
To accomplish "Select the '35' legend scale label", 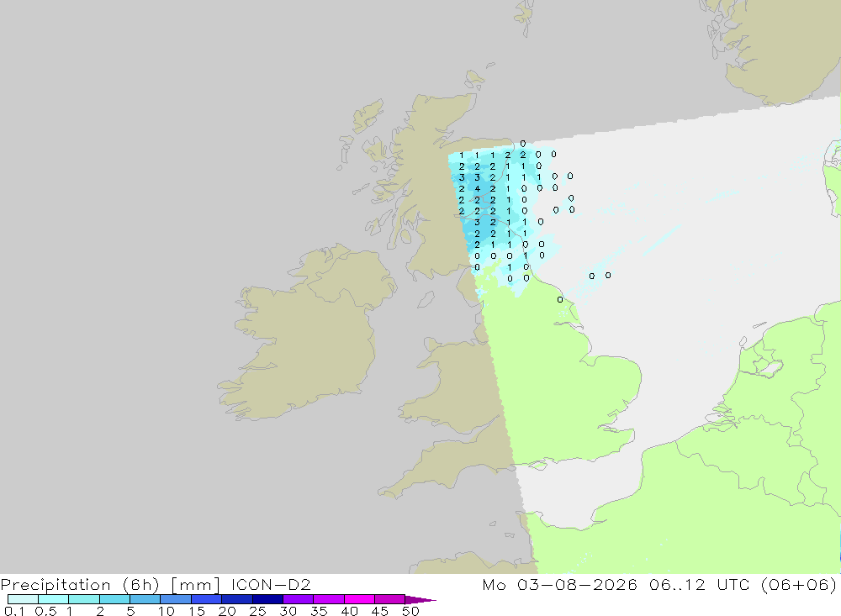I will pyautogui.click(x=319, y=611).
